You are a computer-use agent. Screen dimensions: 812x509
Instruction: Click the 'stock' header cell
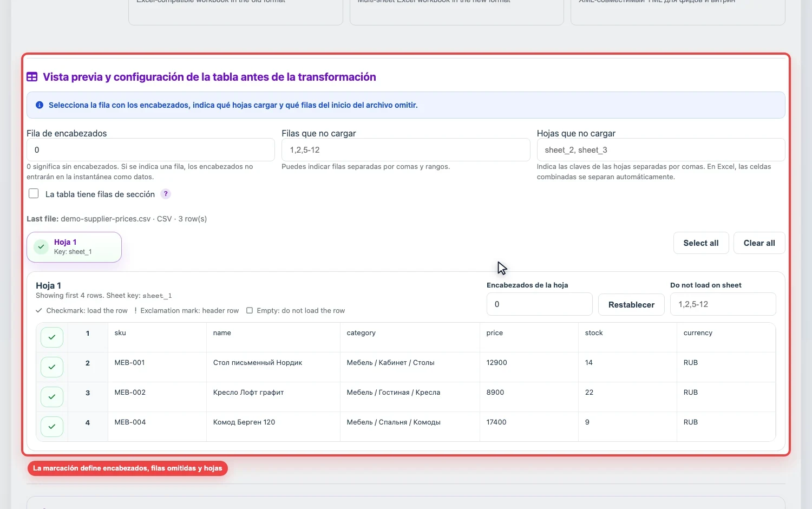(x=627, y=337)
